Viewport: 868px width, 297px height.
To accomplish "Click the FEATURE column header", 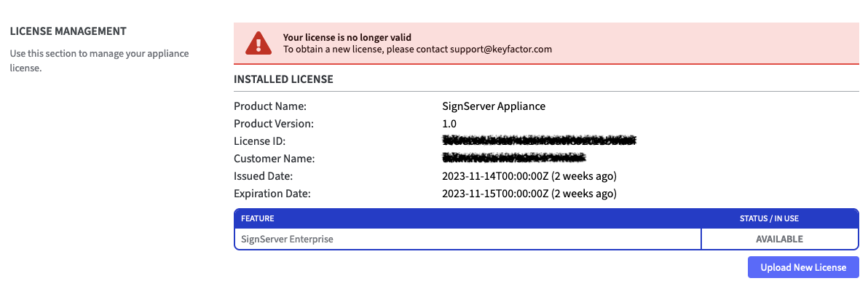I will 257,218.
